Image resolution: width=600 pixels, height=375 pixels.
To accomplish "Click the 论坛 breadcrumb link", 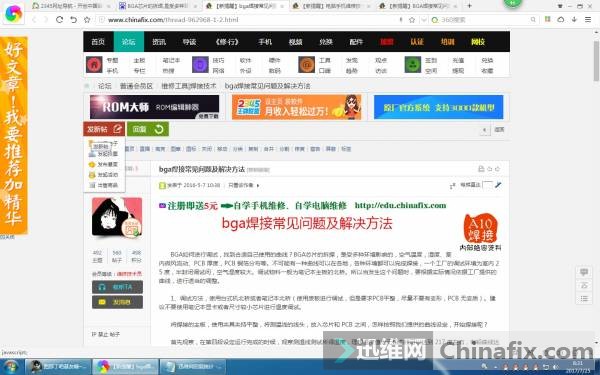I will click(x=104, y=86).
